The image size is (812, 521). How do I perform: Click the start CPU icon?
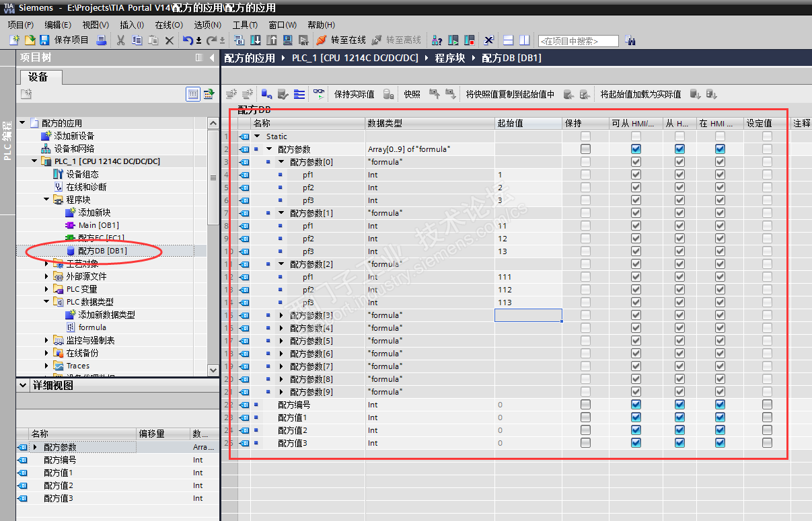453,40
